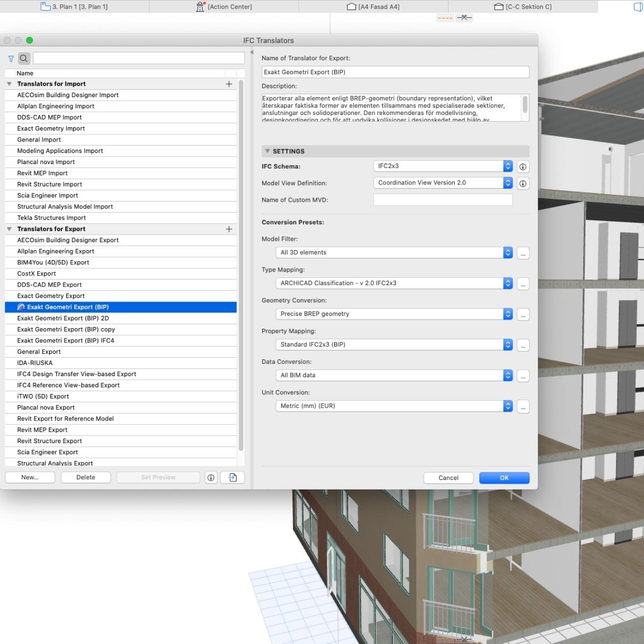
Task: Click into the translator search field
Action: (x=139, y=58)
